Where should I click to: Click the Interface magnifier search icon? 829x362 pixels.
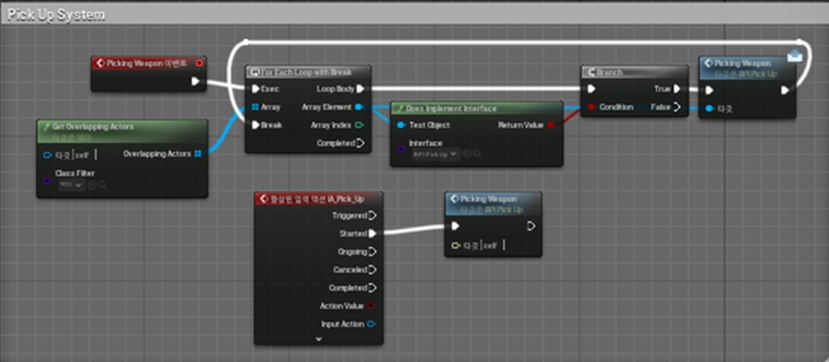pos(477,154)
